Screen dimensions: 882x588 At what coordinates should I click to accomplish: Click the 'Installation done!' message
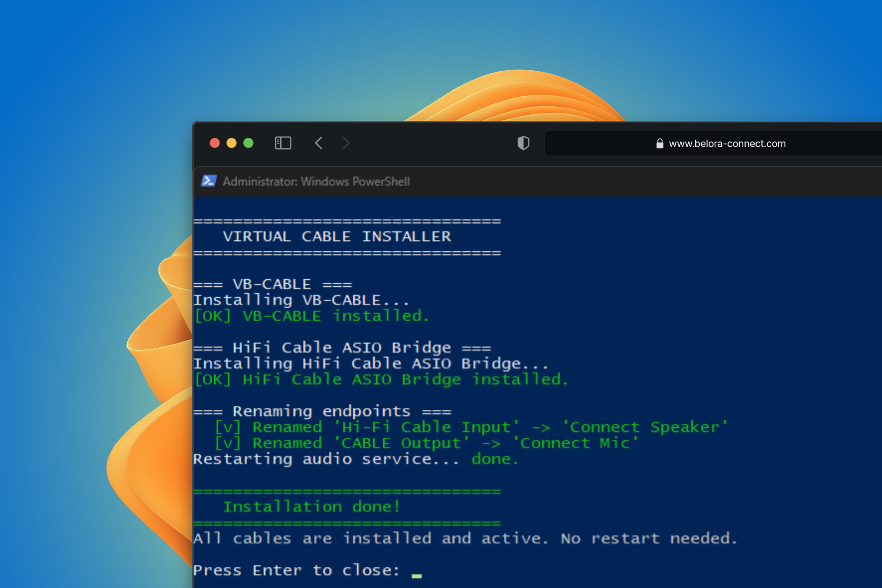point(311,507)
